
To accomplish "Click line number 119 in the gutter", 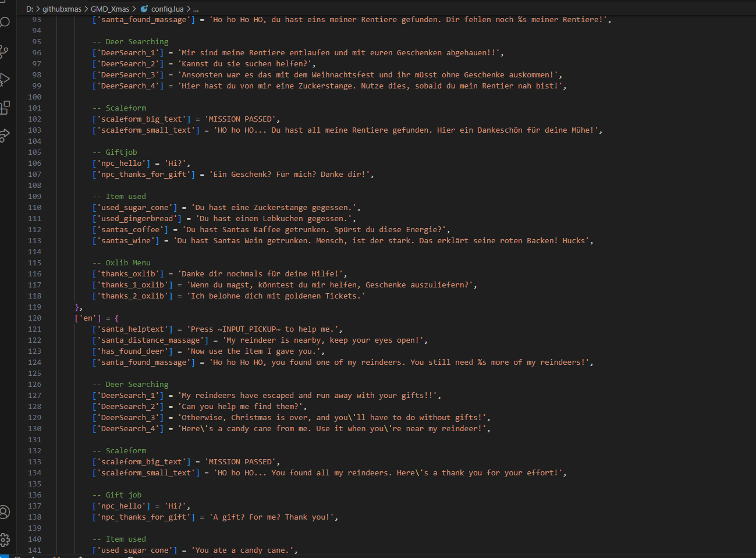I will 34,307.
